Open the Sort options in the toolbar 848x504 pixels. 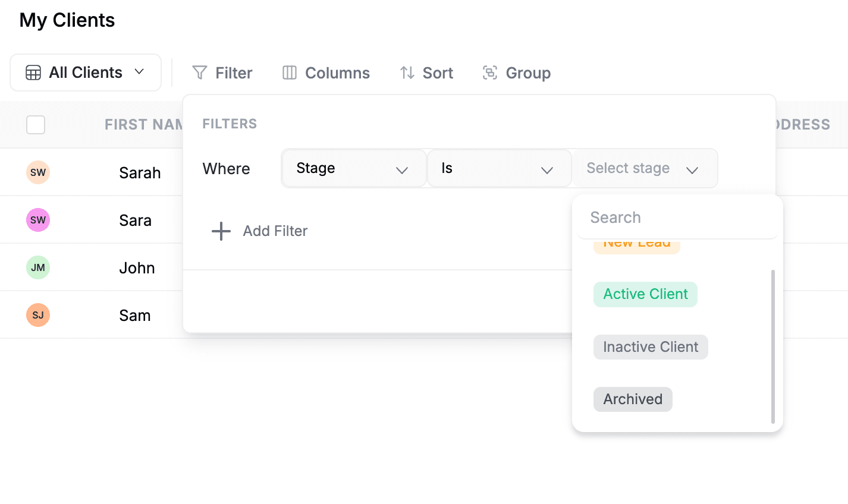click(426, 73)
